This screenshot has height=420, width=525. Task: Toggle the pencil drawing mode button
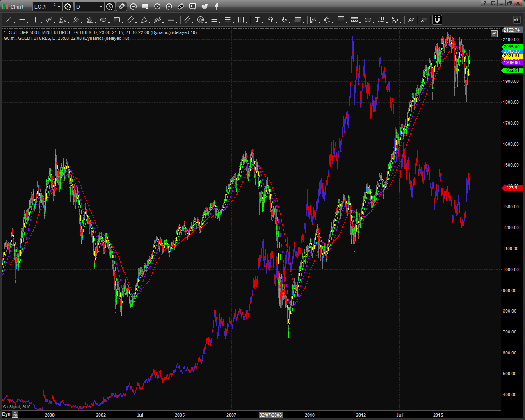click(x=121, y=7)
